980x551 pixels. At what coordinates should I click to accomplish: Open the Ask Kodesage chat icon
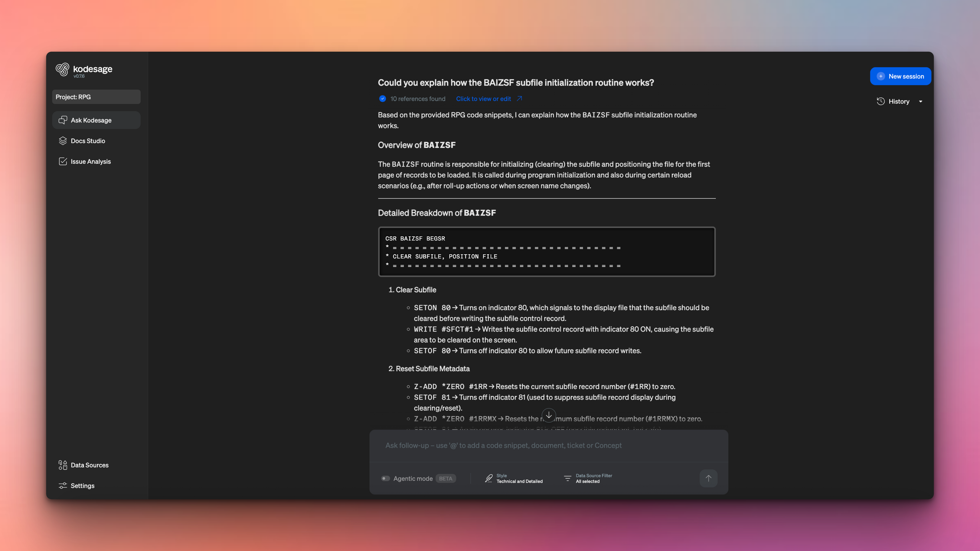click(x=63, y=120)
